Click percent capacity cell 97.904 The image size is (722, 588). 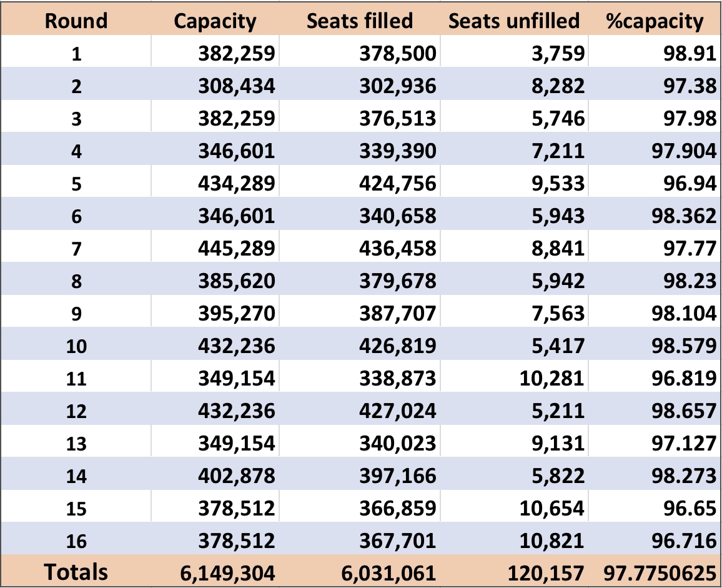pyautogui.click(x=685, y=151)
